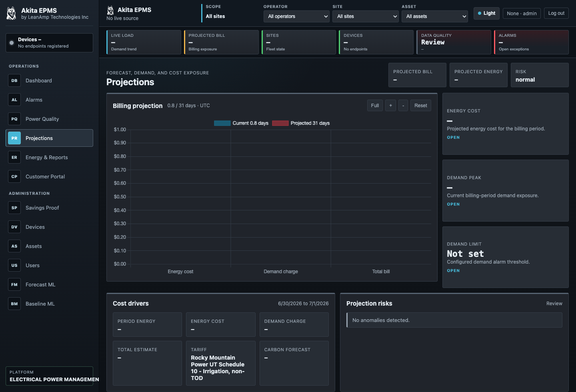Screen dimensions: 576x392
Task: Zoom in chart with plus button
Action: tap(391, 106)
